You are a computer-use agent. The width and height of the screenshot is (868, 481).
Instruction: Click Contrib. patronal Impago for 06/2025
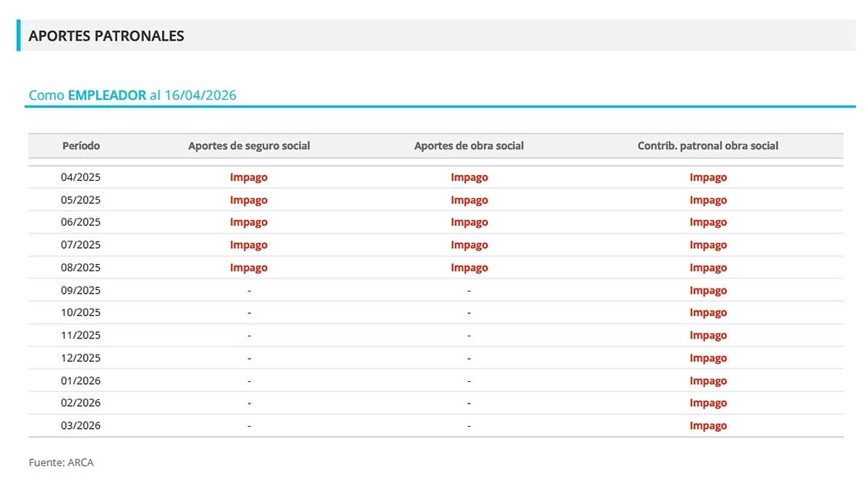(x=707, y=223)
